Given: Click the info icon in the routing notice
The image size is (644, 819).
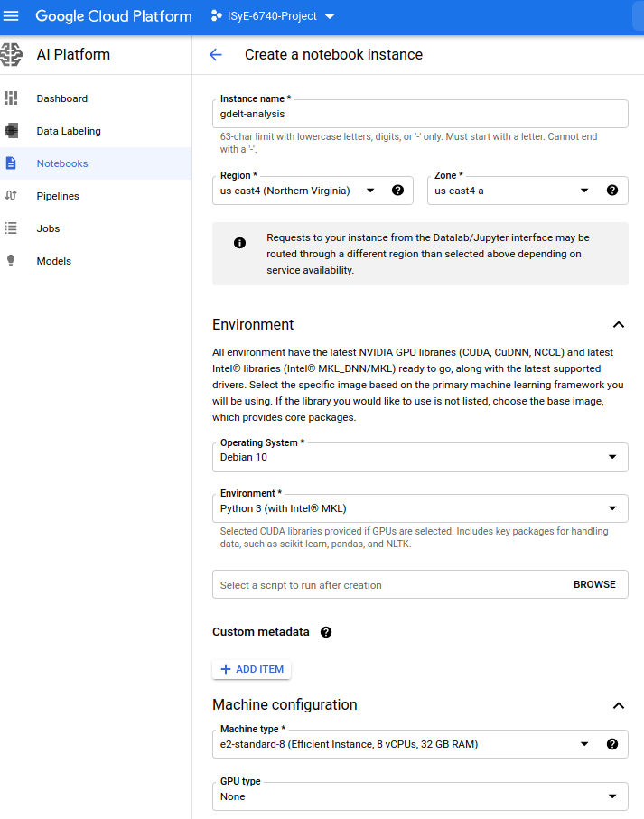Looking at the screenshot, I should point(239,243).
